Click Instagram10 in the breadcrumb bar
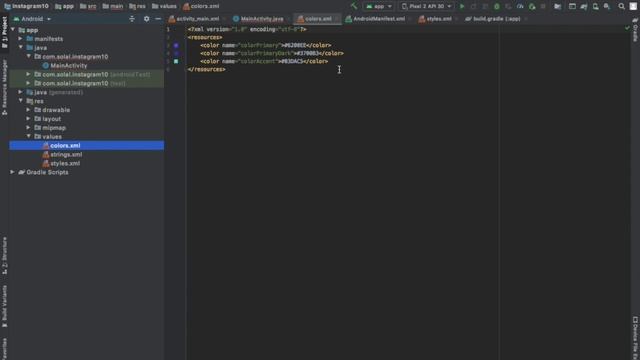 point(27,6)
